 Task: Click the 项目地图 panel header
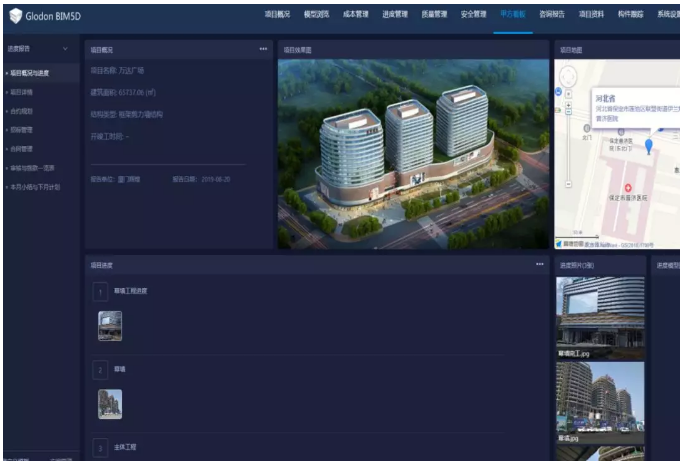point(617,50)
